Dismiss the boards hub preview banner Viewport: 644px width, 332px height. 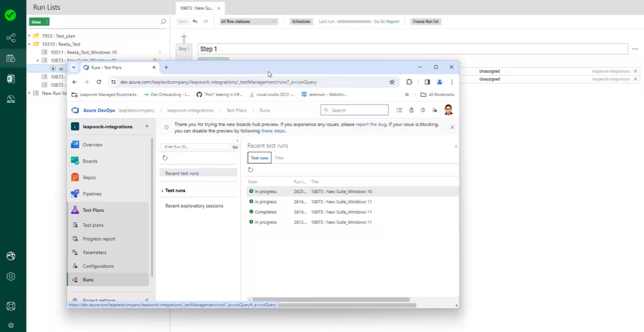coord(452,127)
